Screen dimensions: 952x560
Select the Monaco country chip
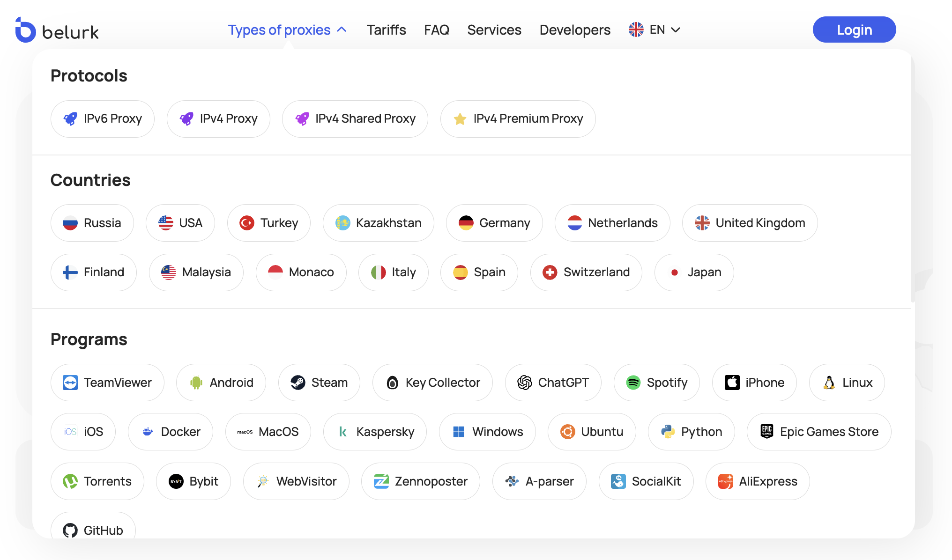301,273
